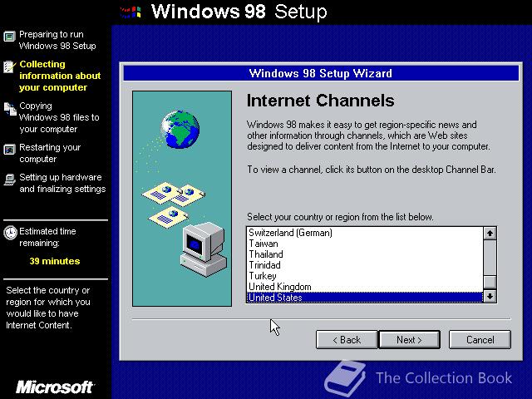This screenshot has width=532, height=399.
Task: Select Switzerland (German) from the country list
Action: (x=365, y=233)
